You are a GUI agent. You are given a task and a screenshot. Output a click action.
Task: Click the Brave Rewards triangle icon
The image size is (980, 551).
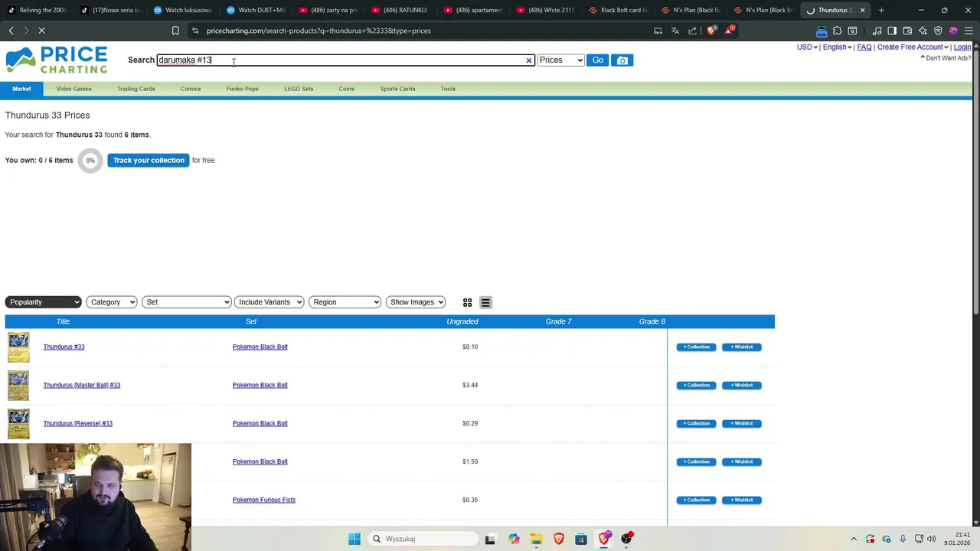[x=728, y=31]
